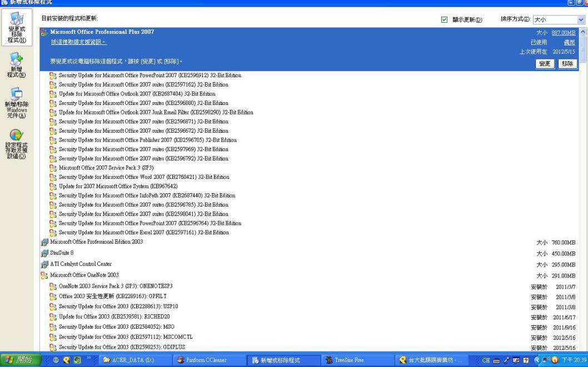The width and height of the screenshot is (588, 367).
Task: Click the Microsoft Office Professional Edition 2003 icon
Action: point(44,242)
